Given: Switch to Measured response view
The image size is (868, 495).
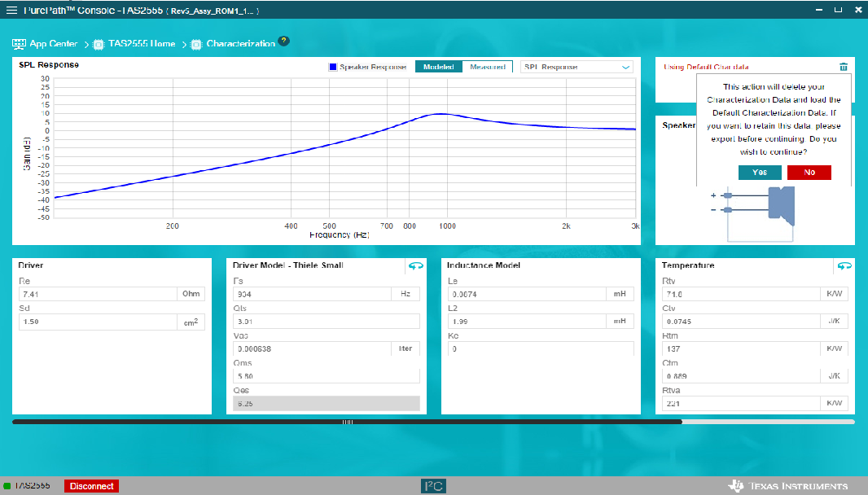Looking at the screenshot, I should (488, 67).
